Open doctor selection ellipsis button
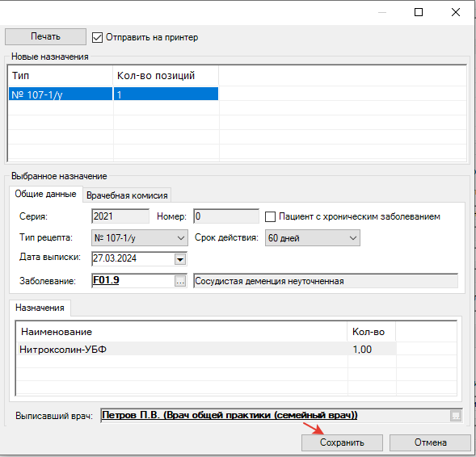Screen dimensions: 476x457 [x=456, y=416]
